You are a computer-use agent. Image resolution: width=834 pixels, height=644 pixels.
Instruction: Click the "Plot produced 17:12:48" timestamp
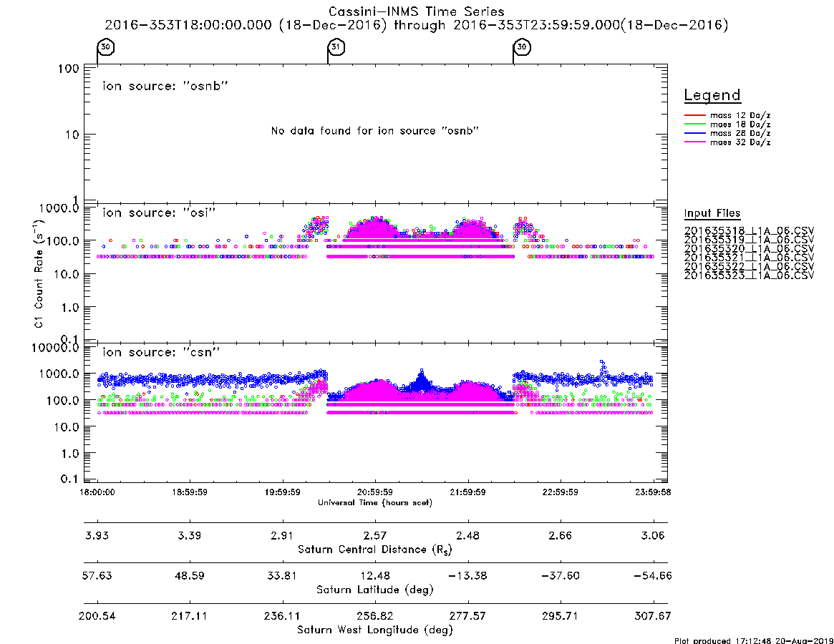point(754,640)
